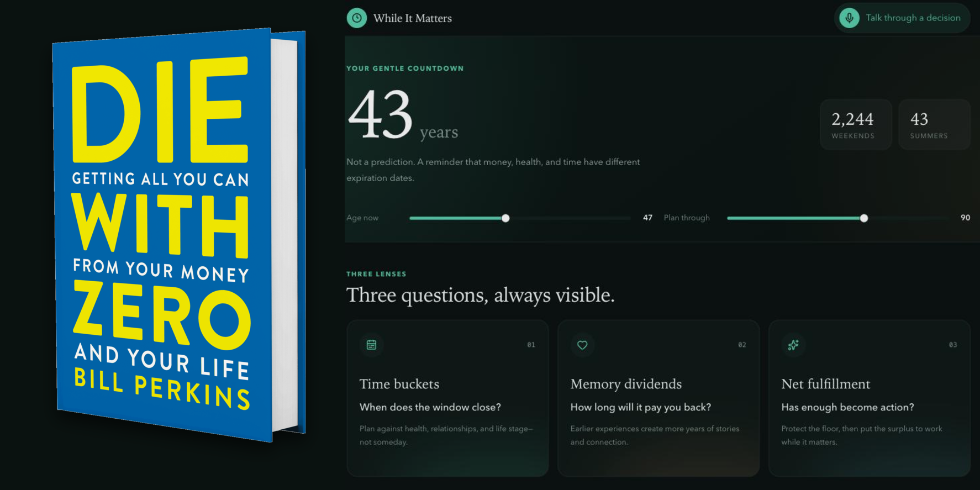The image size is (980, 490).
Task: Click the Age now value 47
Action: pos(647,218)
